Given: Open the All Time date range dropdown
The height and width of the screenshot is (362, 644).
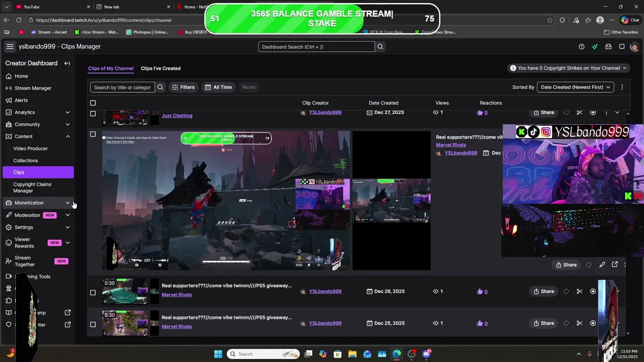Looking at the screenshot, I should click(218, 87).
